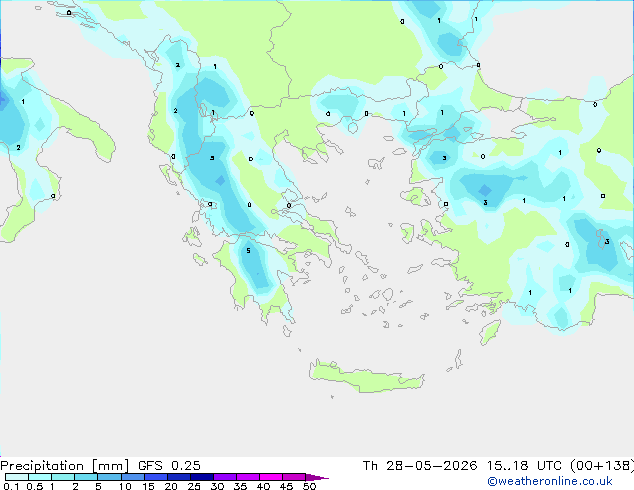Click the value 5 over the Peloponnese
634x490 pixels.
(248, 251)
